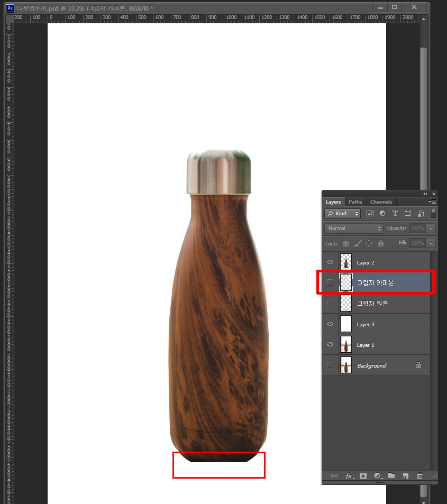Create new fill or adjustment layer
This screenshot has height=504, width=447.
click(x=378, y=476)
